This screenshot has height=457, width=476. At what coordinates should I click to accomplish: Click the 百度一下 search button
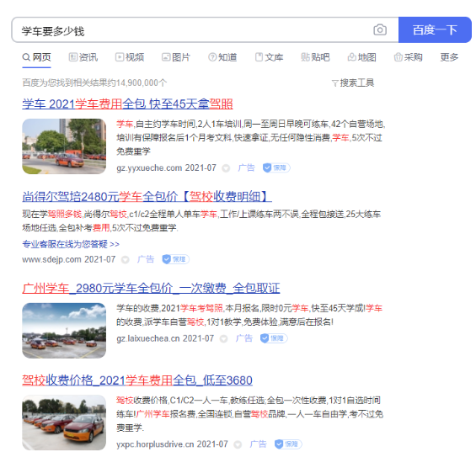[435, 29]
